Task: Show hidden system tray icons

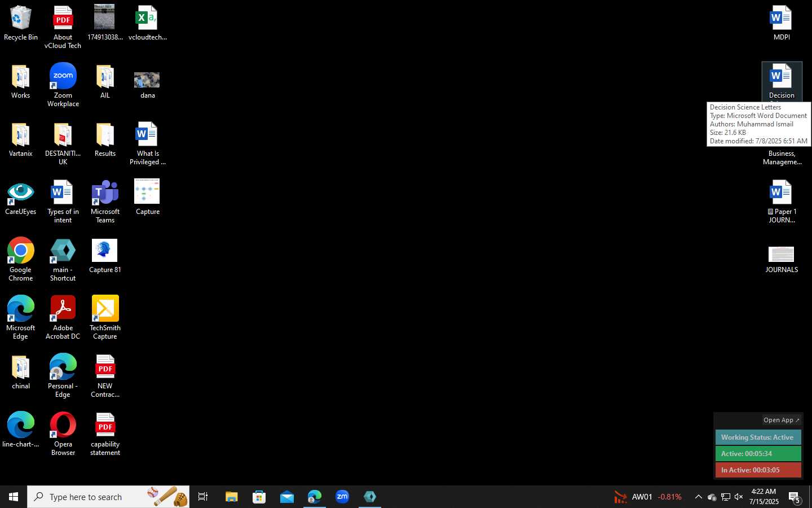Action: [x=698, y=497]
